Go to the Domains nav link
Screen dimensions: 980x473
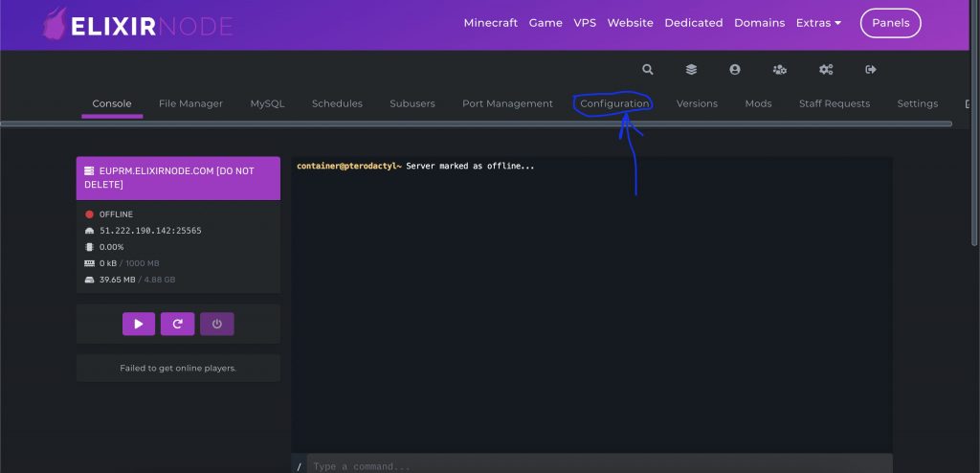pyautogui.click(x=759, y=23)
